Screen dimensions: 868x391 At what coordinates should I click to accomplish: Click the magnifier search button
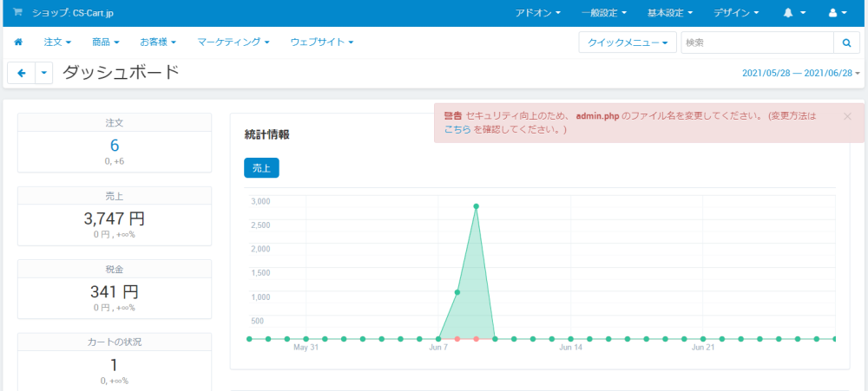click(846, 42)
